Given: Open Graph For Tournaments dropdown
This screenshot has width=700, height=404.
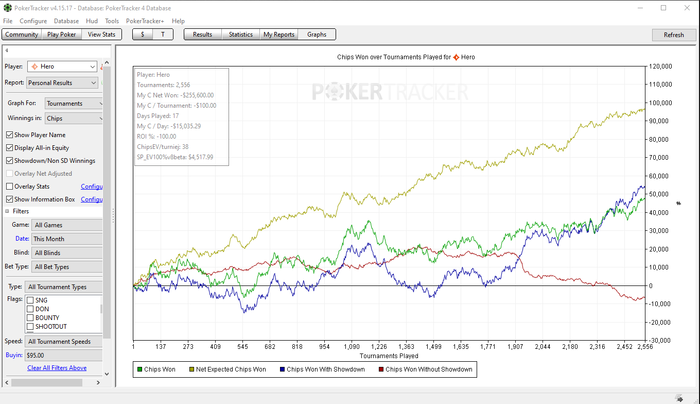Looking at the screenshot, I should pyautogui.click(x=74, y=104).
